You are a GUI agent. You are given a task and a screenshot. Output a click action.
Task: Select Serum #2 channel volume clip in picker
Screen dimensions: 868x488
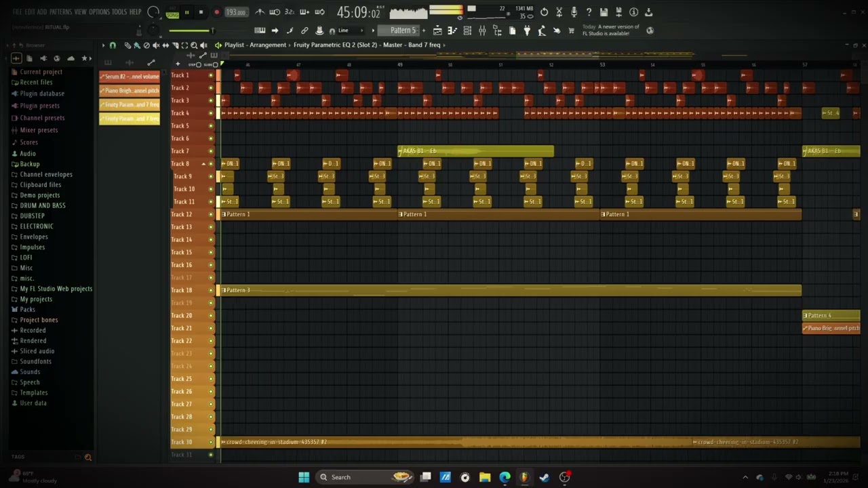pos(130,77)
